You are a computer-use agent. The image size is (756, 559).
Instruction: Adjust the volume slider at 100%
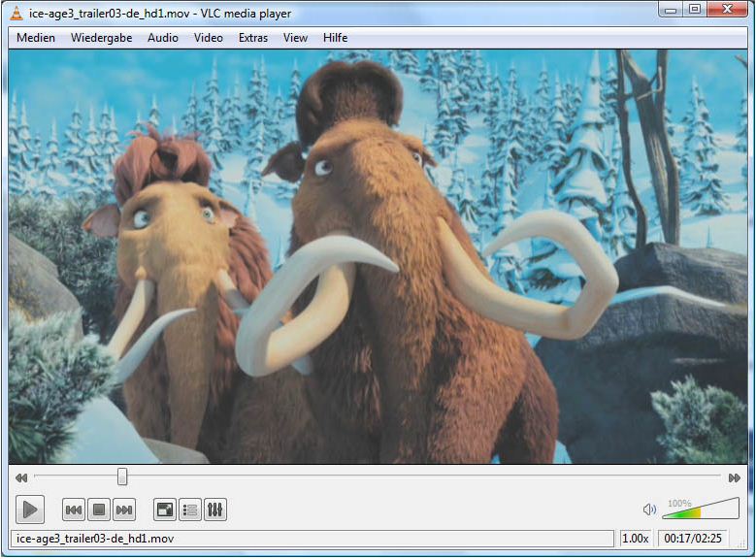pos(701,510)
